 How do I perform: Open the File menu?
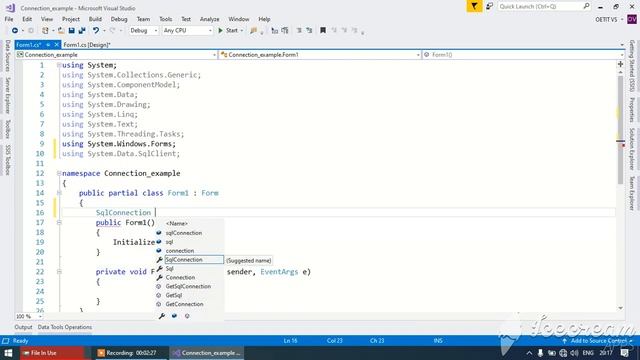pos(9,19)
